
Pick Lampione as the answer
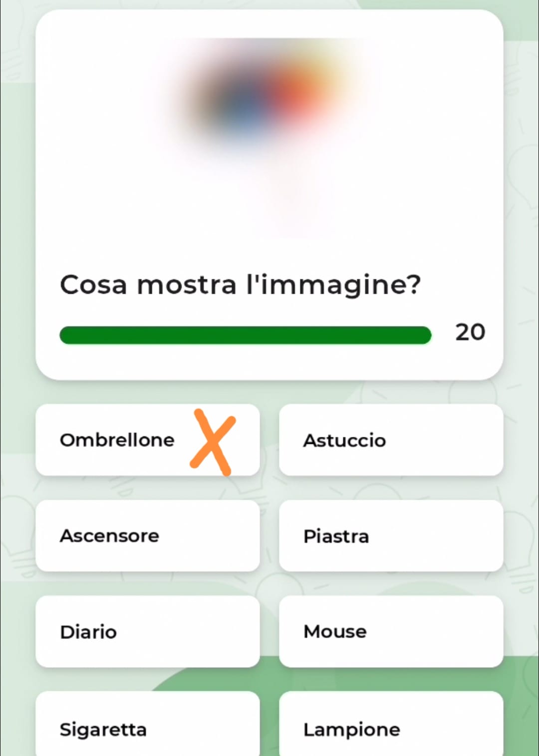coord(391,724)
